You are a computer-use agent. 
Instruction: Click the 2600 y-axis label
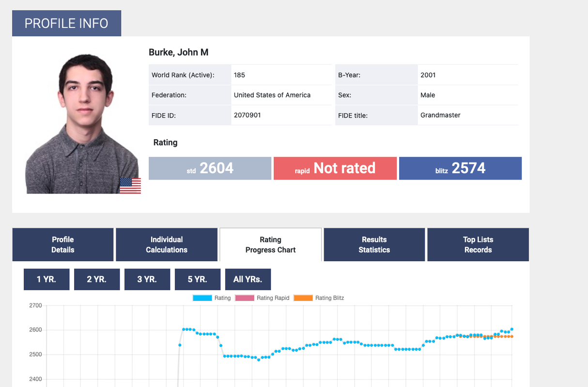pyautogui.click(x=36, y=330)
